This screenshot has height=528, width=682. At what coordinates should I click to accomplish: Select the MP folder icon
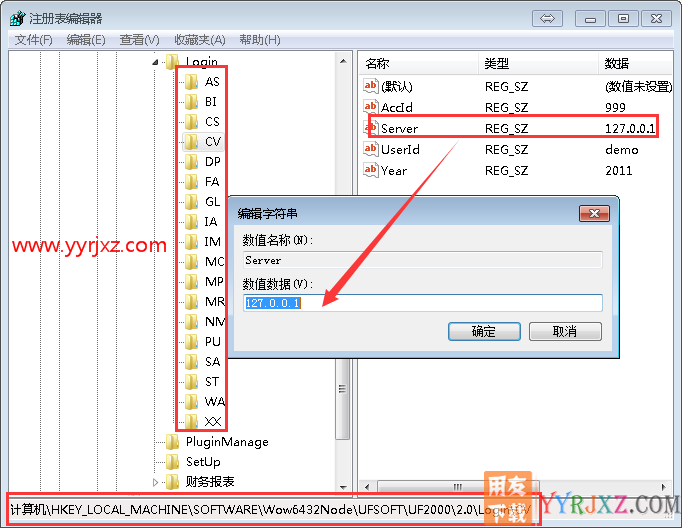[x=191, y=281]
